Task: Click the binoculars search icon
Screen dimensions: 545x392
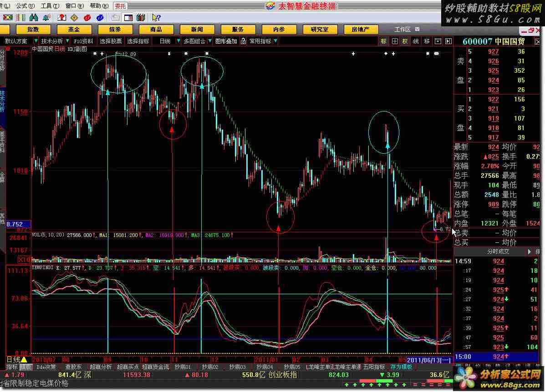Action: 34,17
